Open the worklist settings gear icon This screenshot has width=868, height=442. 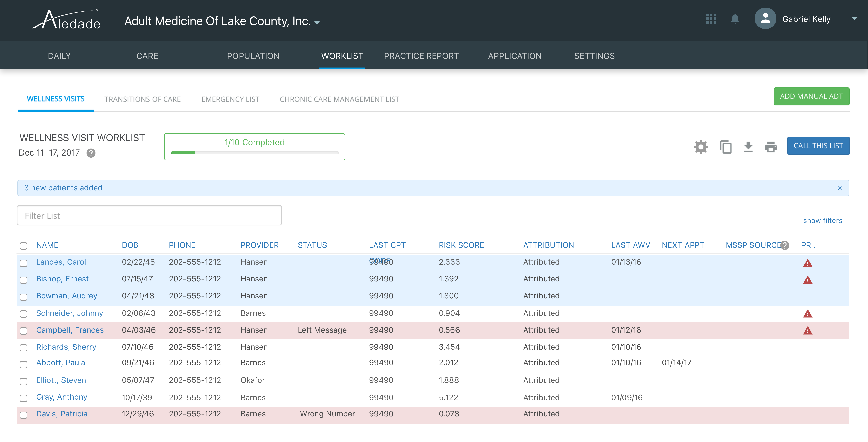701,147
